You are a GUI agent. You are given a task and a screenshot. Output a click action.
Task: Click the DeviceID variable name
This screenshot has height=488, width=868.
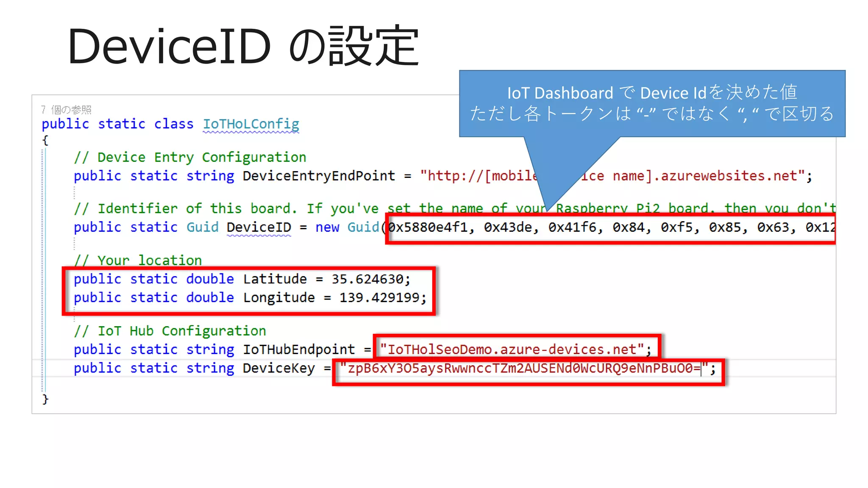tap(259, 227)
